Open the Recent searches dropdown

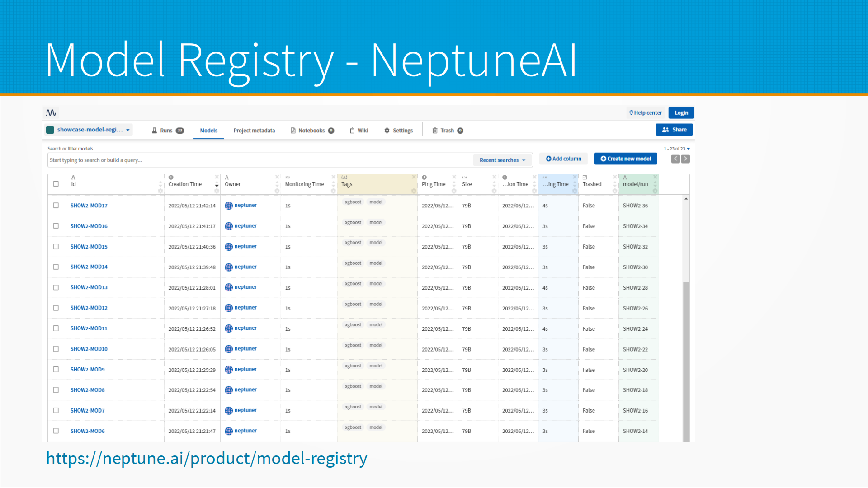[502, 160]
